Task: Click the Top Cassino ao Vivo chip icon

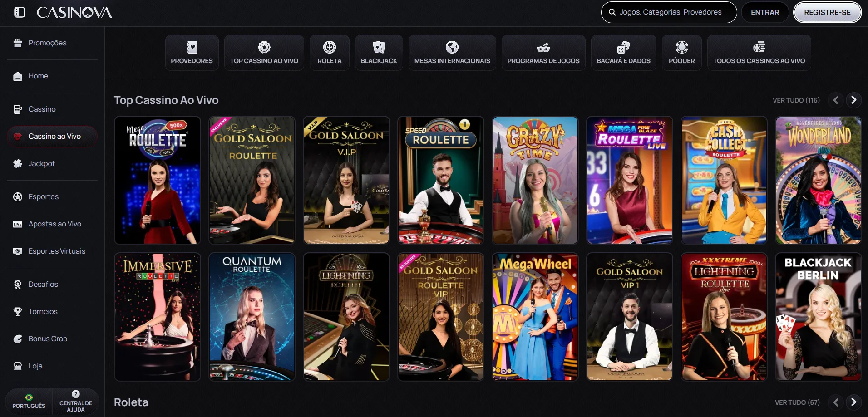Action: (264, 47)
